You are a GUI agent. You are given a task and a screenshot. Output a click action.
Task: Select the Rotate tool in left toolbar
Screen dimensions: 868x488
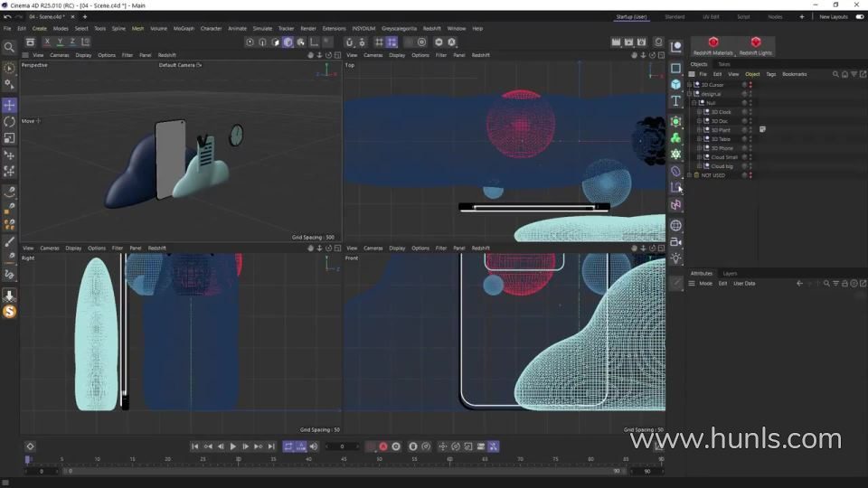(x=9, y=121)
